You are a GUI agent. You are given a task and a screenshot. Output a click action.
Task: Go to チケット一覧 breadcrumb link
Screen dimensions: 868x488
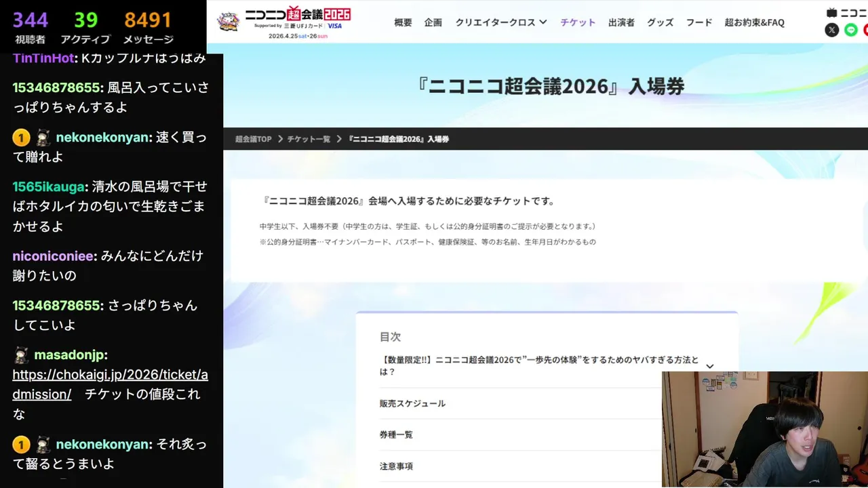pyautogui.click(x=309, y=139)
